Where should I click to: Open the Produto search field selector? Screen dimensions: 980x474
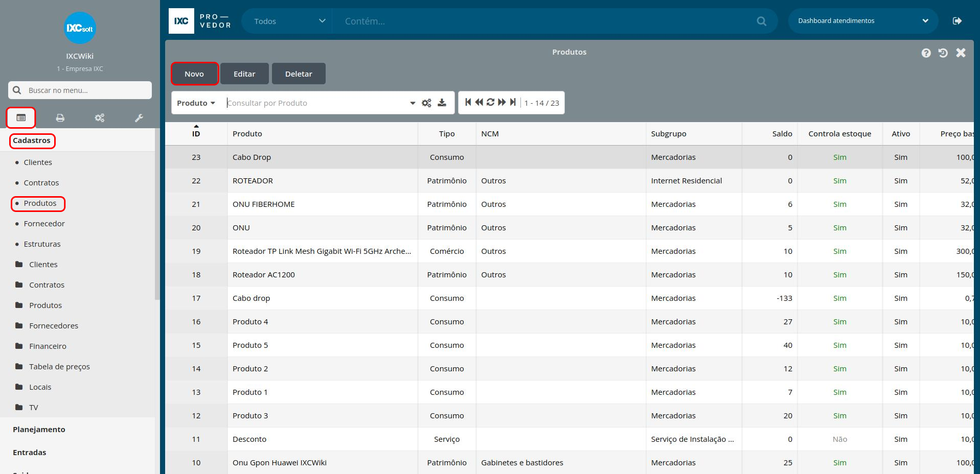[196, 103]
